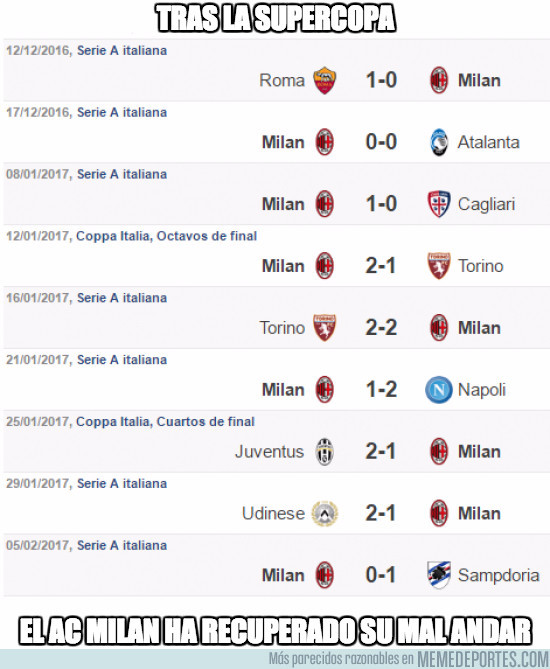The image size is (550, 669).
Task: Click the Udinese club crest
Action: (325, 513)
